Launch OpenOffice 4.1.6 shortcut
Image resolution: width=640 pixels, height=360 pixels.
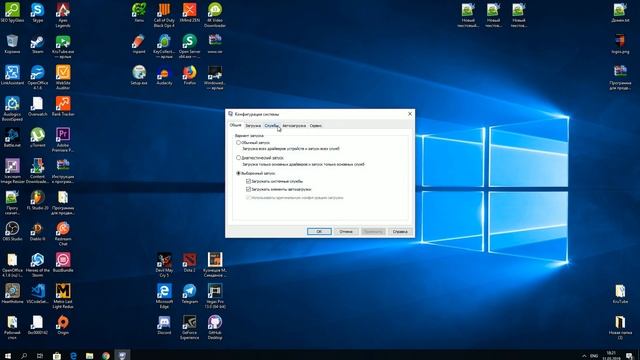(x=38, y=78)
